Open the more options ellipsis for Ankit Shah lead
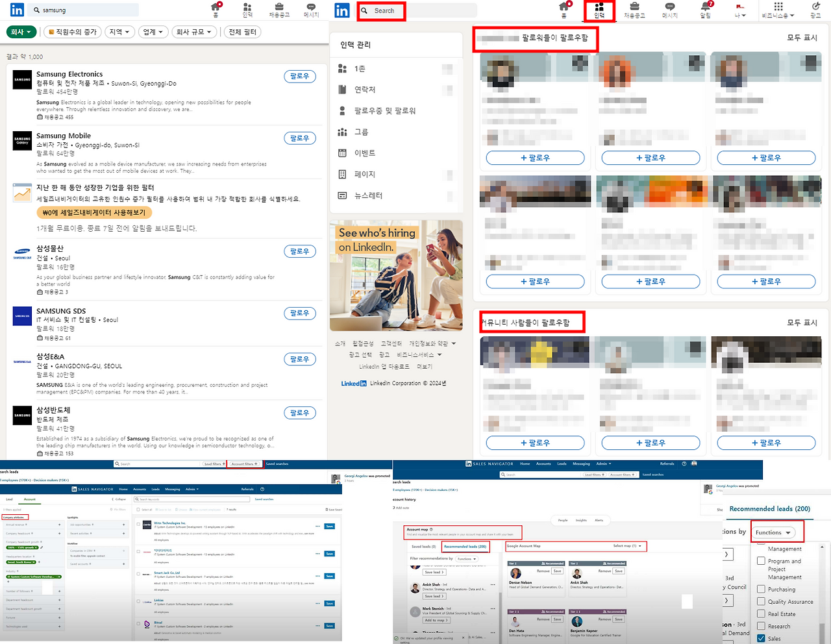831x644 pixels. click(x=493, y=584)
